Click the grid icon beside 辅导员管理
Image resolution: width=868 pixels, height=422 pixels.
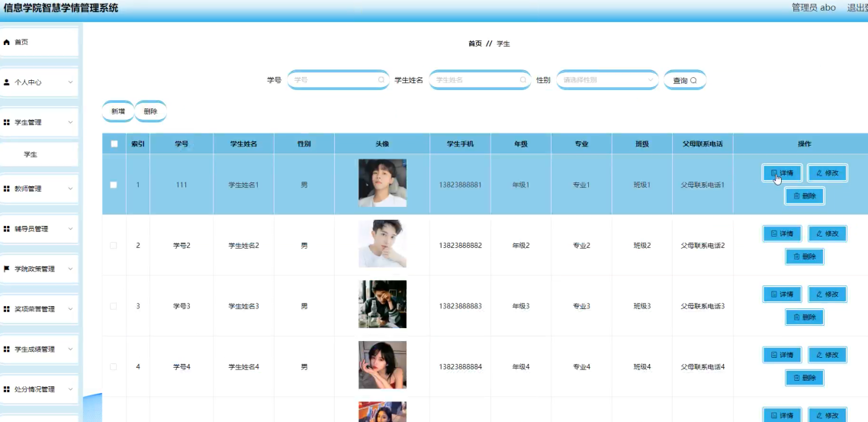(x=7, y=229)
